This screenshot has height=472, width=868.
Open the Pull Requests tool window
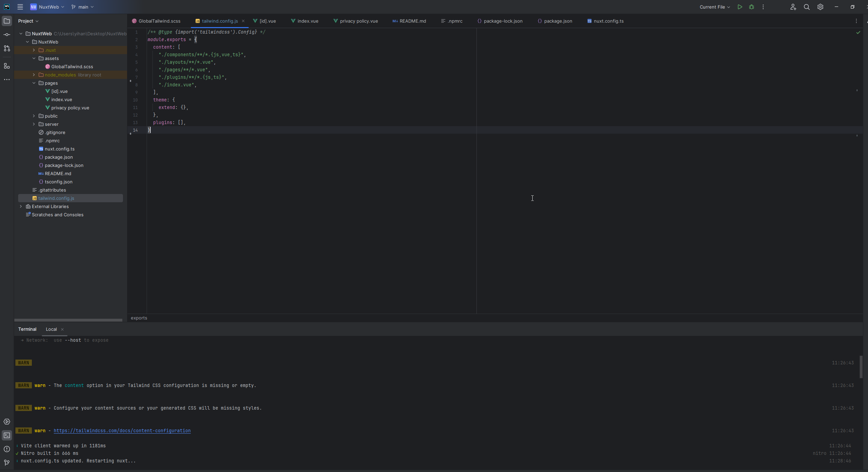[x=7, y=48]
